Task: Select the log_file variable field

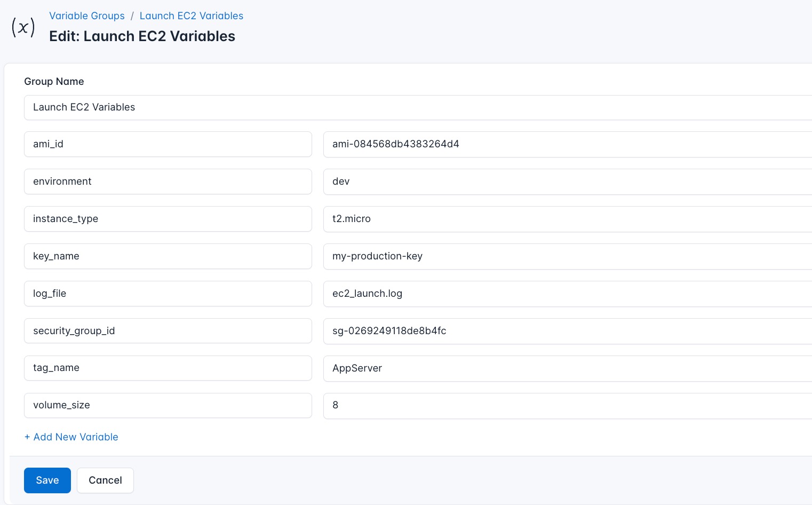Action: (168, 294)
